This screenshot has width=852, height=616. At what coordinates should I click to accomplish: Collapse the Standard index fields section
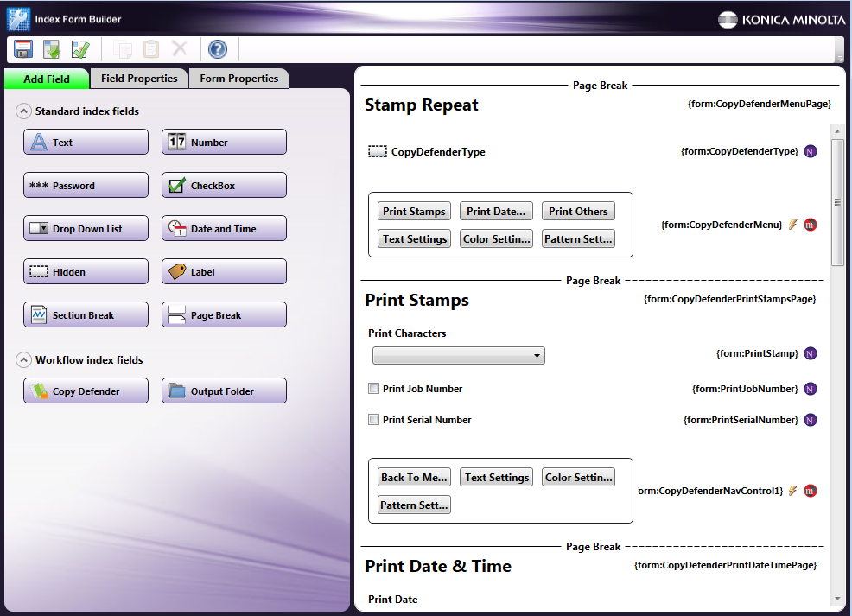pos(23,111)
